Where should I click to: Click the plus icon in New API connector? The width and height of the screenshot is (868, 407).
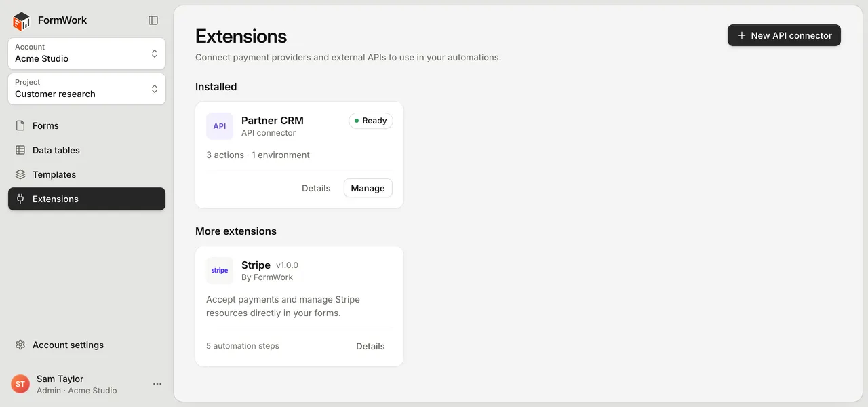pos(742,35)
